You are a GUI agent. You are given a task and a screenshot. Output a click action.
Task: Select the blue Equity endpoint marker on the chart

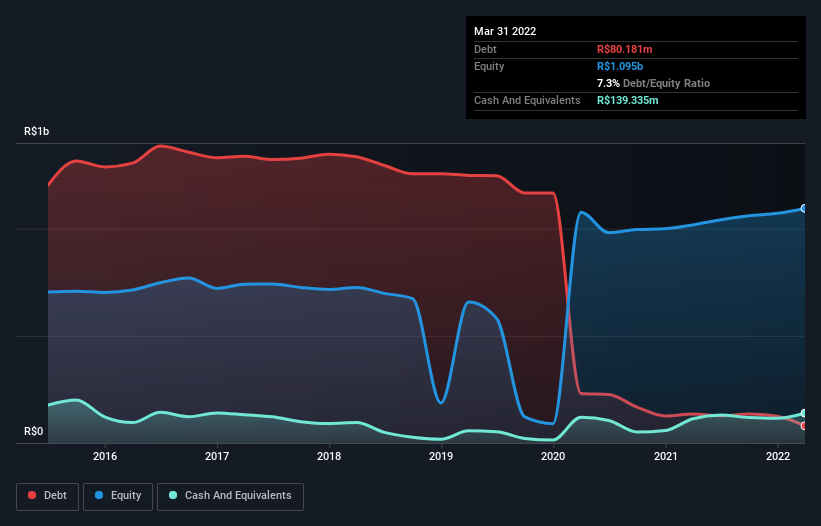(804, 208)
